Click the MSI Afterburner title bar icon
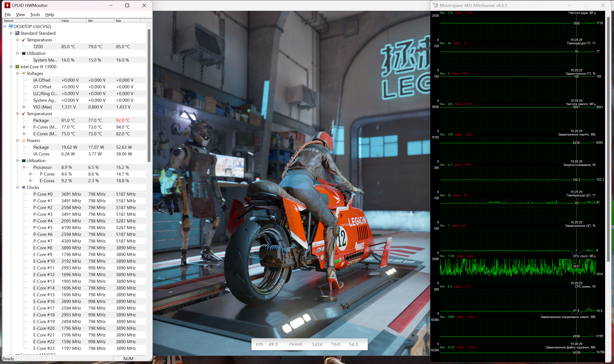The width and height of the screenshot is (614, 364). point(436,6)
